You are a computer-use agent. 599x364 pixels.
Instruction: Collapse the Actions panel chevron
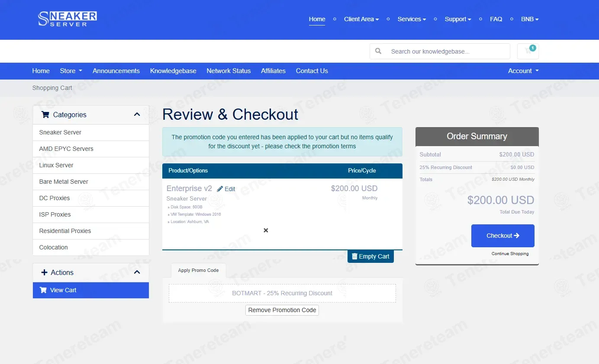point(137,272)
